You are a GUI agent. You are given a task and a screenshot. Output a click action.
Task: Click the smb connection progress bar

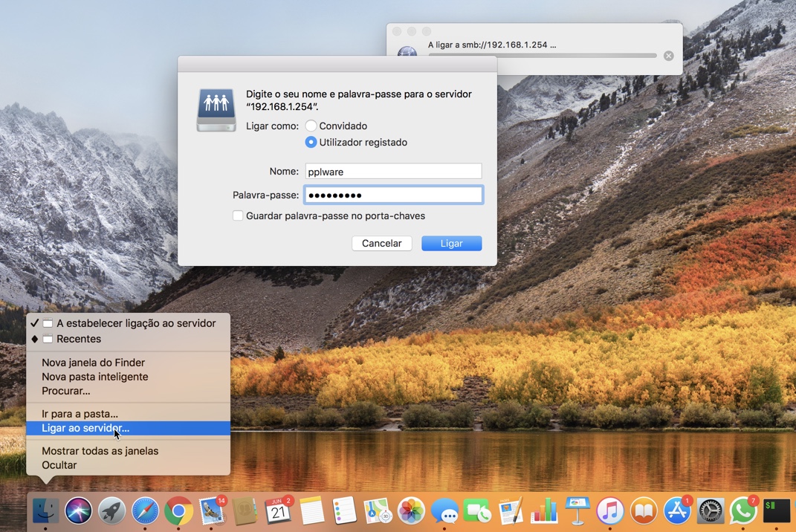543,56
